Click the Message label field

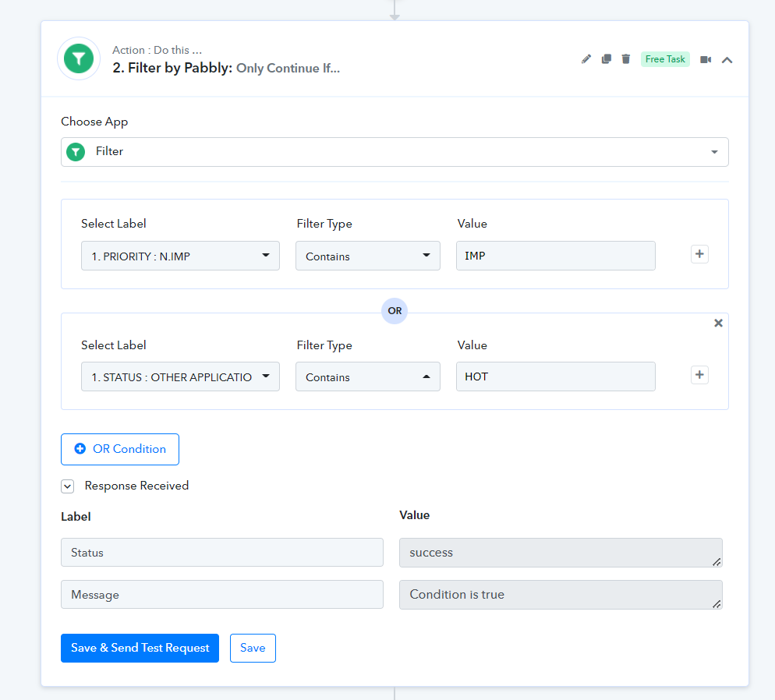click(222, 594)
